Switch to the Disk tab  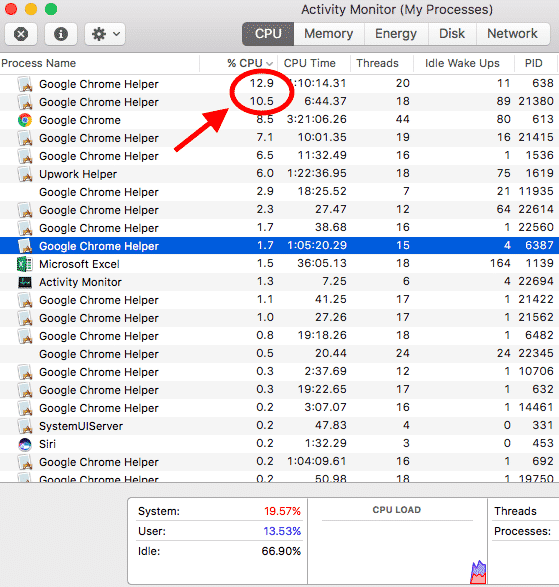pyautogui.click(x=452, y=34)
